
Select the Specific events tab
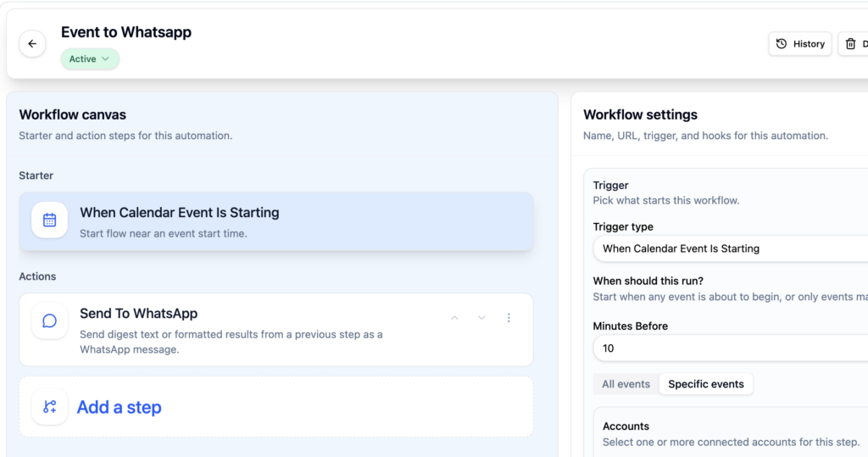click(x=705, y=384)
